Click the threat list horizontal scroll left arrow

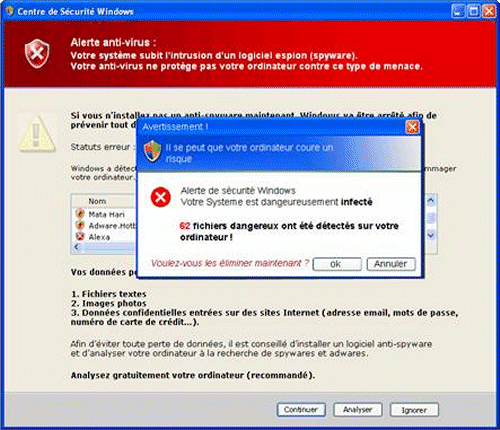coord(77,247)
